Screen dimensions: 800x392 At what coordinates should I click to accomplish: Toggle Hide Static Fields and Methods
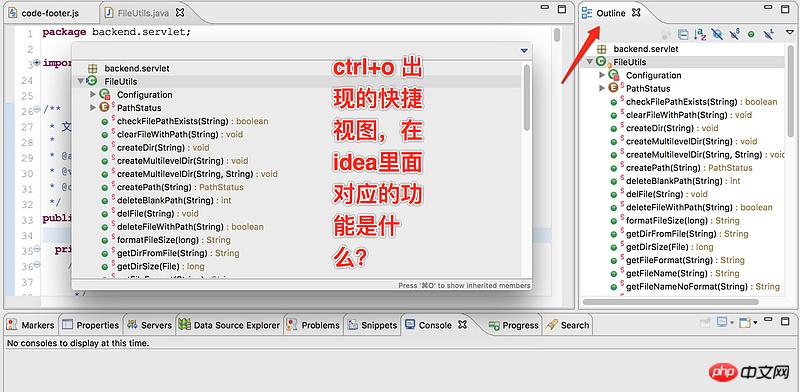point(734,34)
